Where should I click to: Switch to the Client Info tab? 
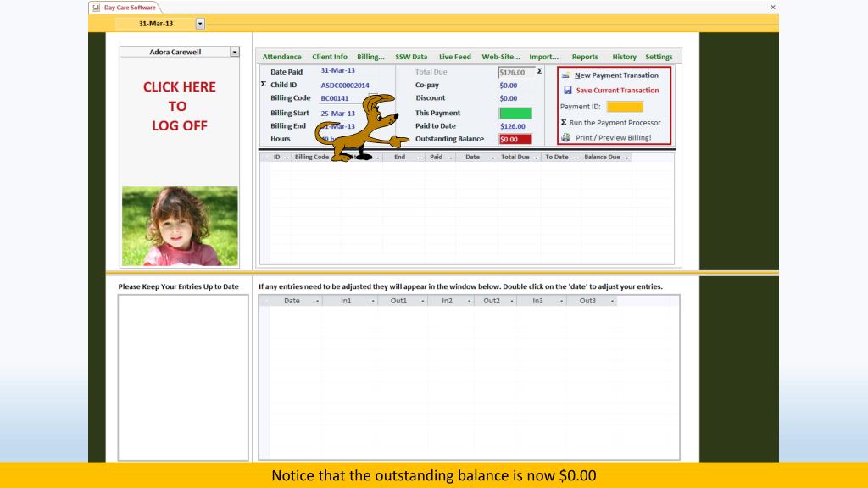330,57
